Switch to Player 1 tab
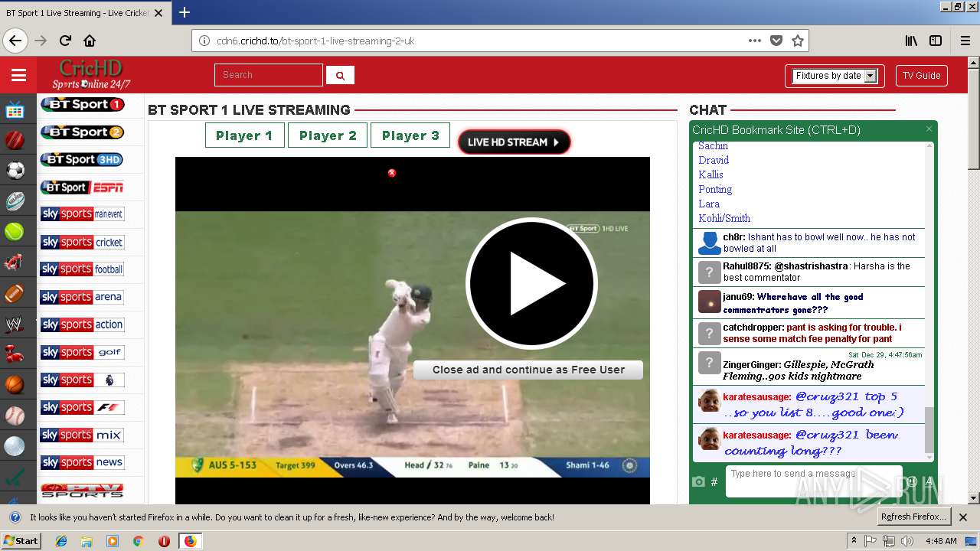980x551 pixels. click(244, 135)
